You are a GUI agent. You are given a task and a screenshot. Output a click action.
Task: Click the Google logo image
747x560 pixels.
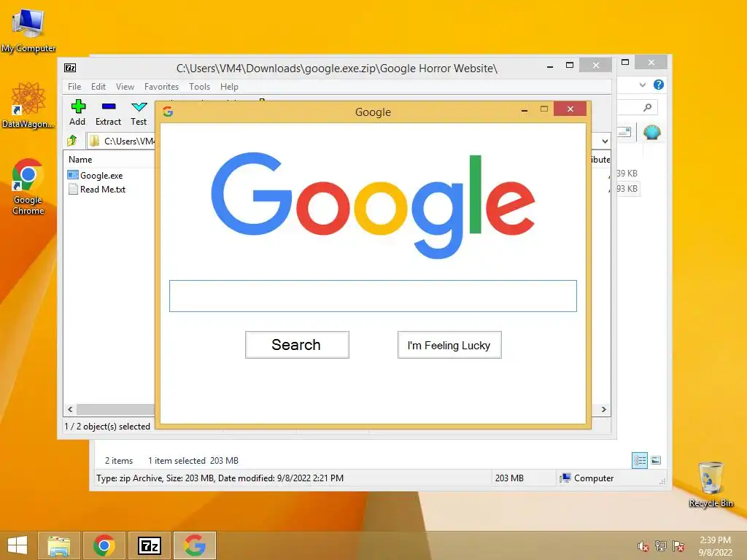[373, 204]
